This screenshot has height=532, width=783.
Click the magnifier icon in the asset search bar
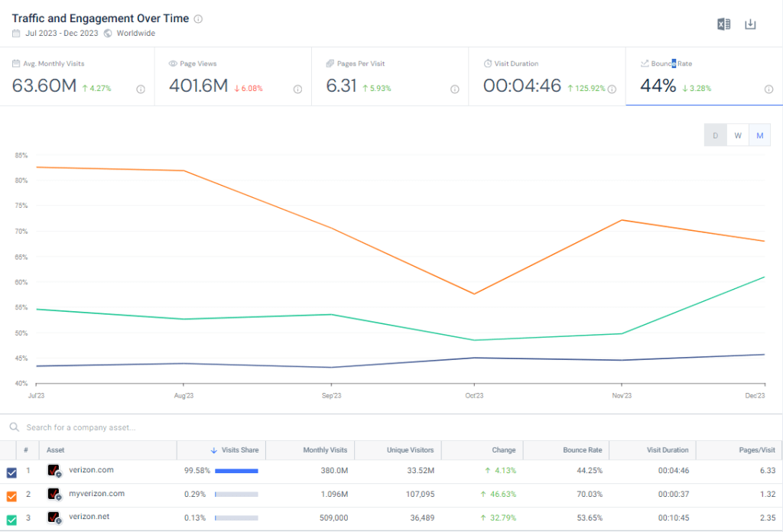coord(14,427)
